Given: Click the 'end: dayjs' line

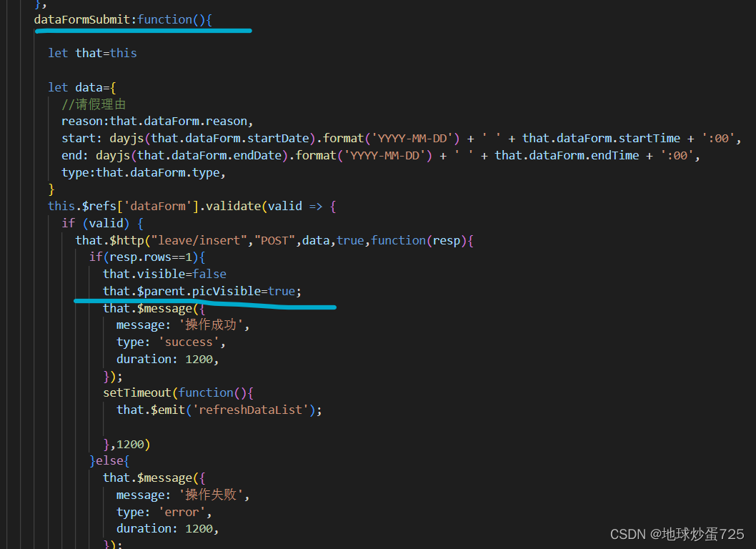Looking at the screenshot, I should coord(381,155).
